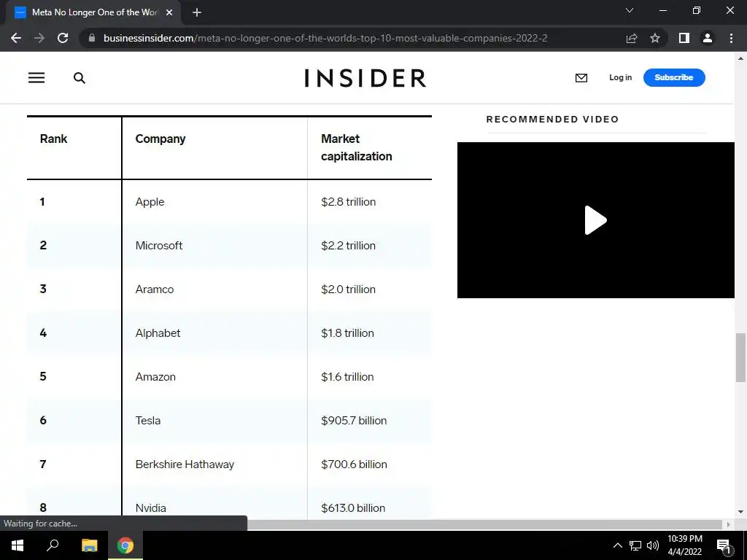Click rank number 3 cell
This screenshot has width=747, height=560.
43,289
